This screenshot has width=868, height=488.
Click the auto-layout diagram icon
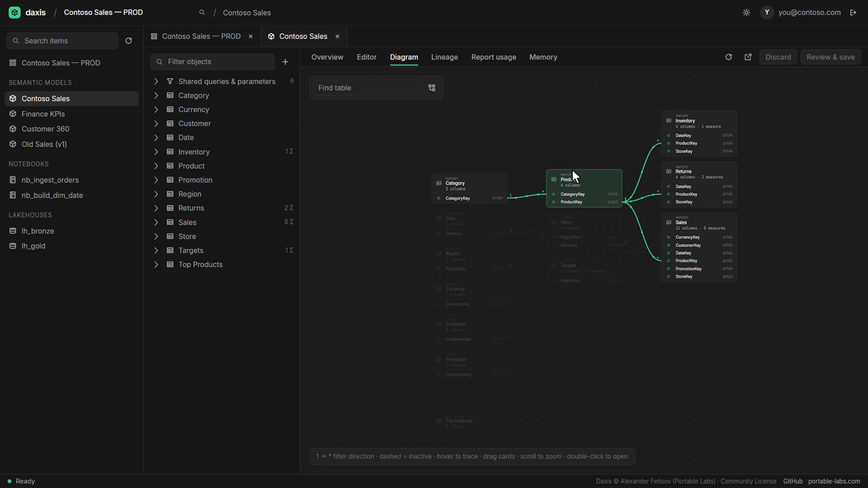[432, 88]
